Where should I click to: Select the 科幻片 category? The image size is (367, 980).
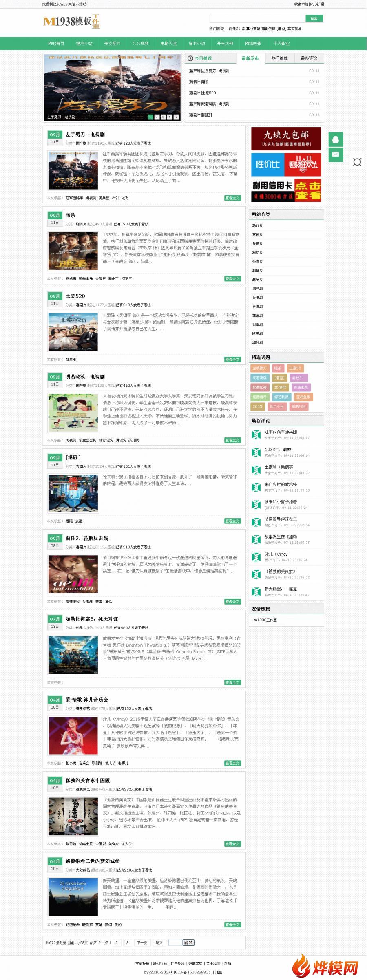(x=258, y=253)
